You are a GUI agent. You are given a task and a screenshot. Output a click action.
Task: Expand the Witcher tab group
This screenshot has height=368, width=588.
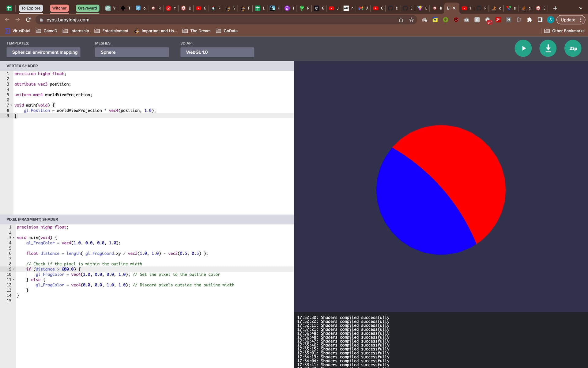click(x=59, y=8)
